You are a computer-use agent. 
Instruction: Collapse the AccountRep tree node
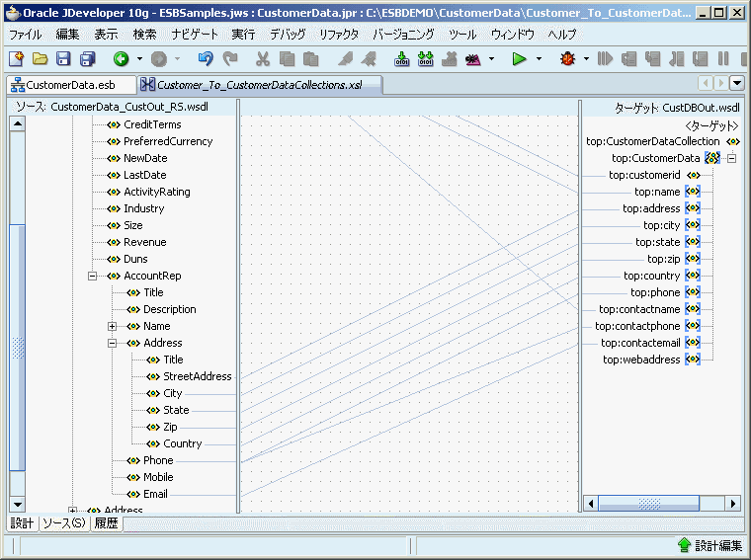93,276
